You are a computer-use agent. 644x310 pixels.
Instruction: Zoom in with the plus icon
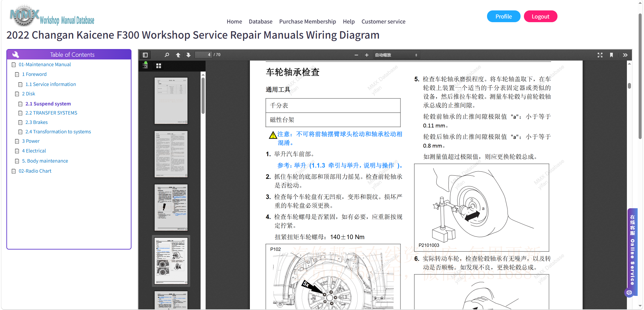coord(367,55)
